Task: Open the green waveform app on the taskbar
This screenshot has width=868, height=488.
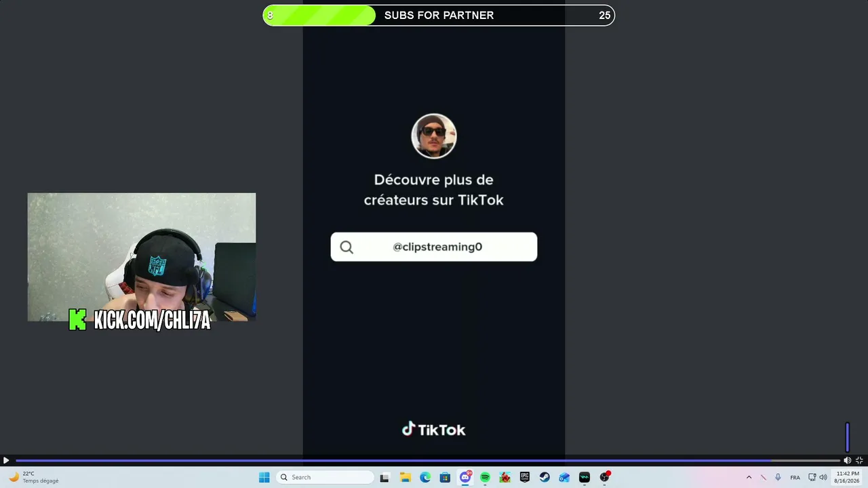Action: [585, 477]
